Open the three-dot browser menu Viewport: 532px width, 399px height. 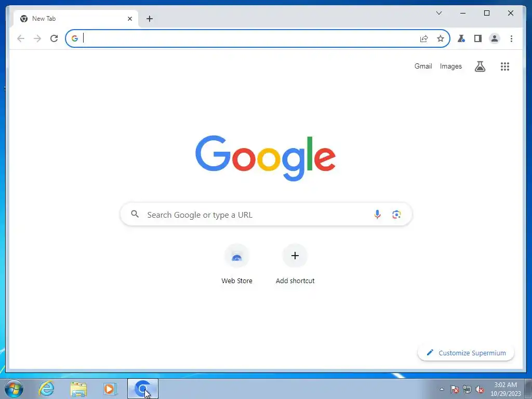point(511,38)
